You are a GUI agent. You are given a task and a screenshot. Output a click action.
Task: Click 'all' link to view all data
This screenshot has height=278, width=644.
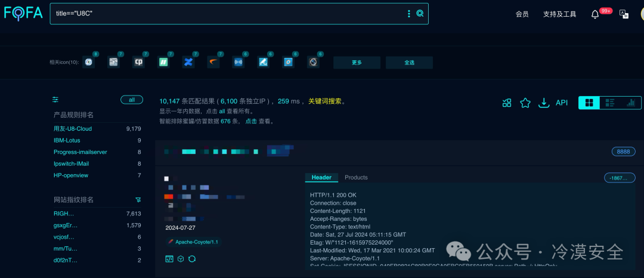222,112
